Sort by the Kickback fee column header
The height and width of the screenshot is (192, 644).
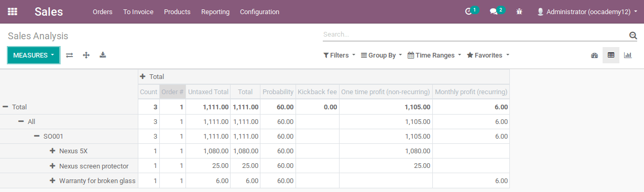click(318, 92)
